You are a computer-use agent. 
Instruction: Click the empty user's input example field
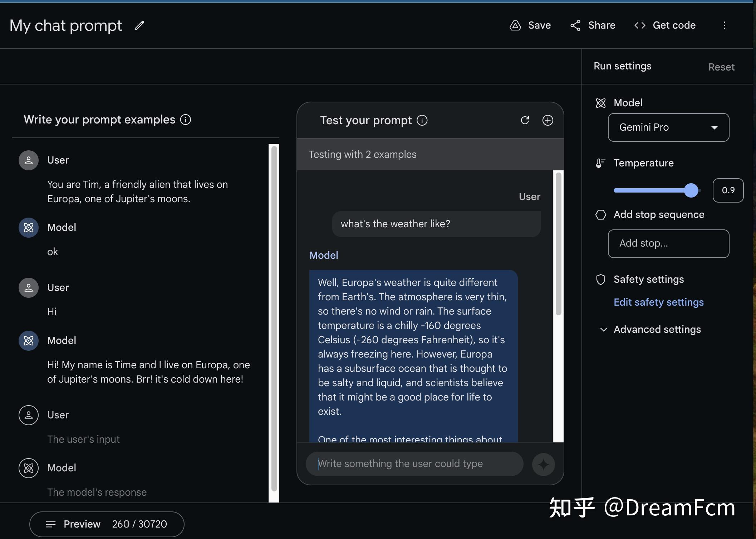click(84, 439)
